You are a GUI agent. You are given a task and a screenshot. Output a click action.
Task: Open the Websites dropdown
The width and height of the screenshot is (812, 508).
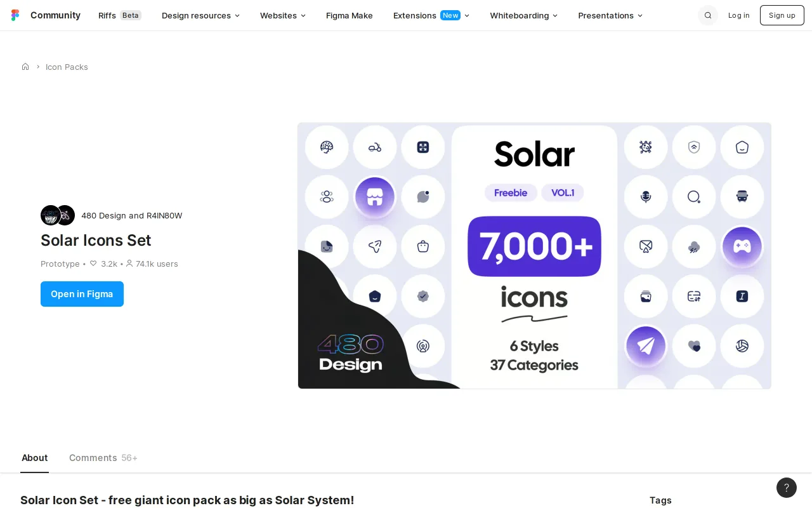click(x=283, y=15)
